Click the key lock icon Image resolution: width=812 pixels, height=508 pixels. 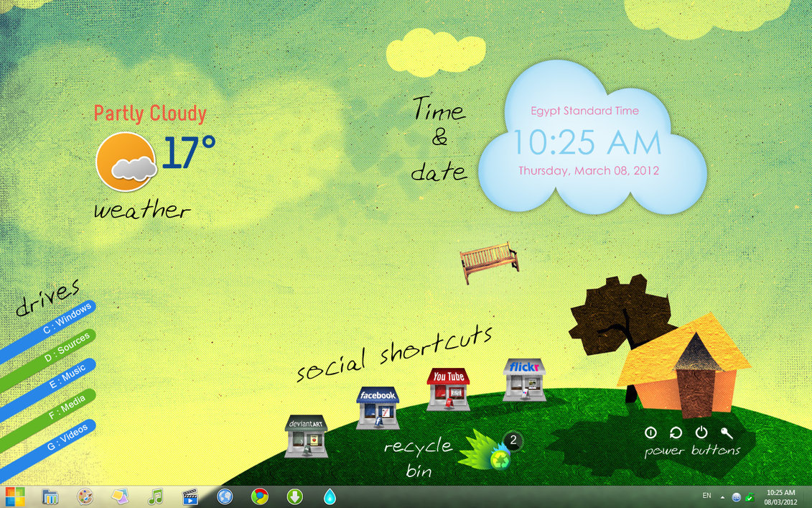(727, 433)
